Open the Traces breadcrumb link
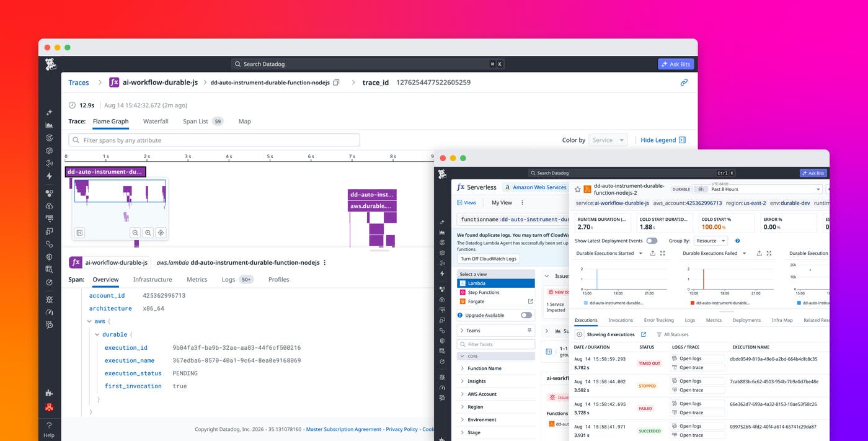This screenshot has width=868, height=441. 79,82
